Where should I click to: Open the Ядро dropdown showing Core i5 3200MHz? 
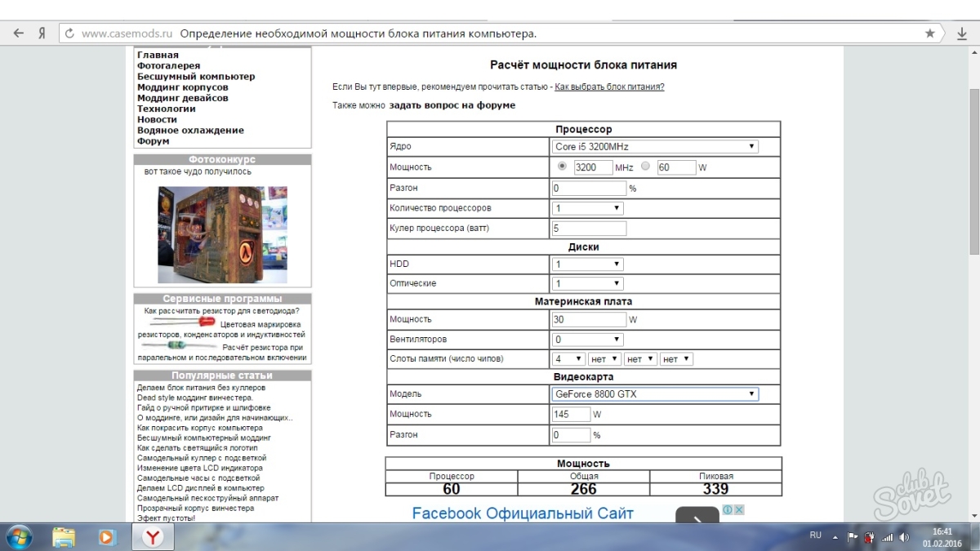point(655,147)
